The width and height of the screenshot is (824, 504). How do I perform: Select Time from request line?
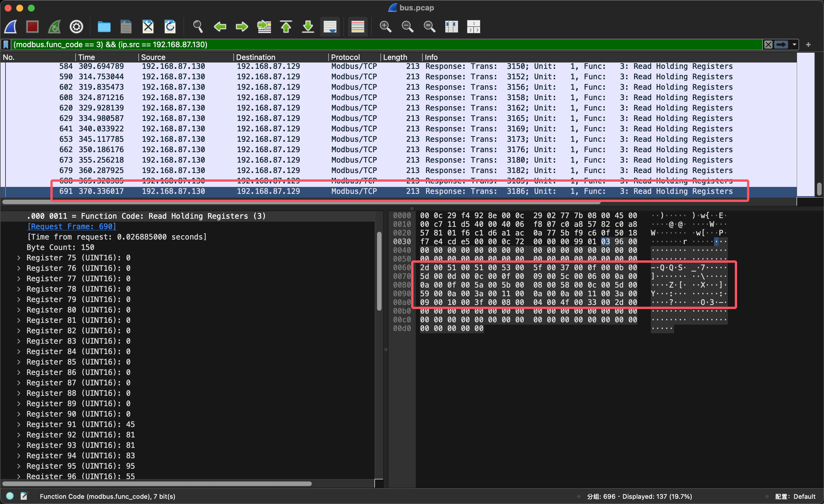point(117,237)
